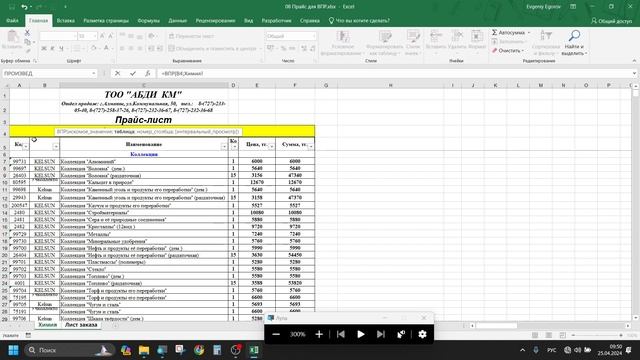The height and width of the screenshot is (360, 640).
Task: Open Chrome from the taskbar
Action: (199, 350)
